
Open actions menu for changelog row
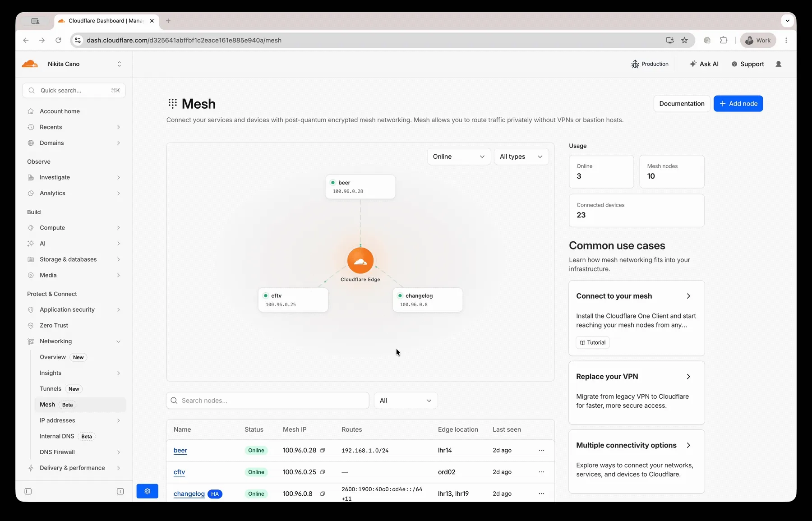541,493
